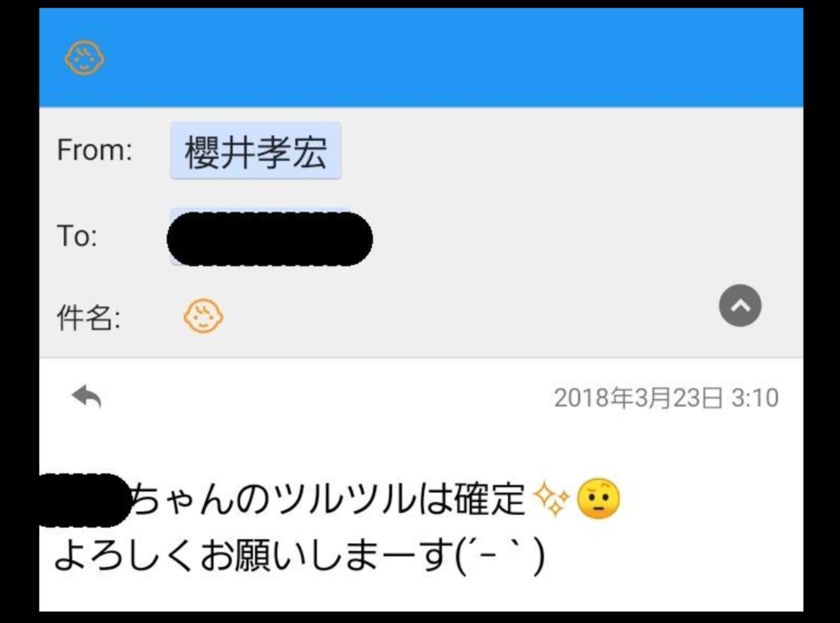The height and width of the screenshot is (623, 840).
Task: Tap the reply arrow icon
Action: click(x=87, y=397)
